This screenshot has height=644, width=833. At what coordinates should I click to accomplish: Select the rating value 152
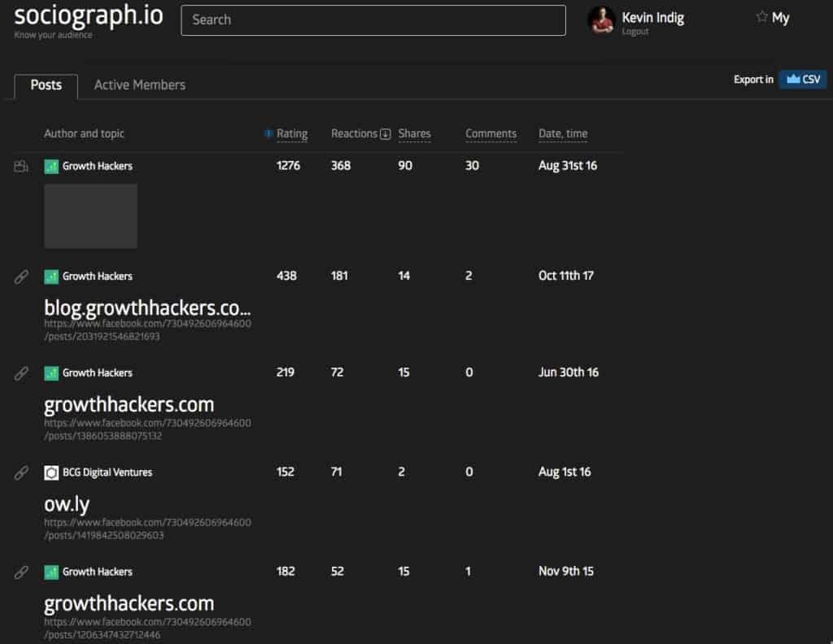[286, 472]
